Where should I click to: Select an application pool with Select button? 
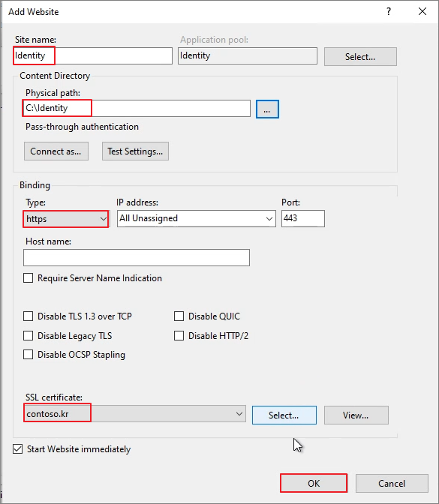[360, 57]
